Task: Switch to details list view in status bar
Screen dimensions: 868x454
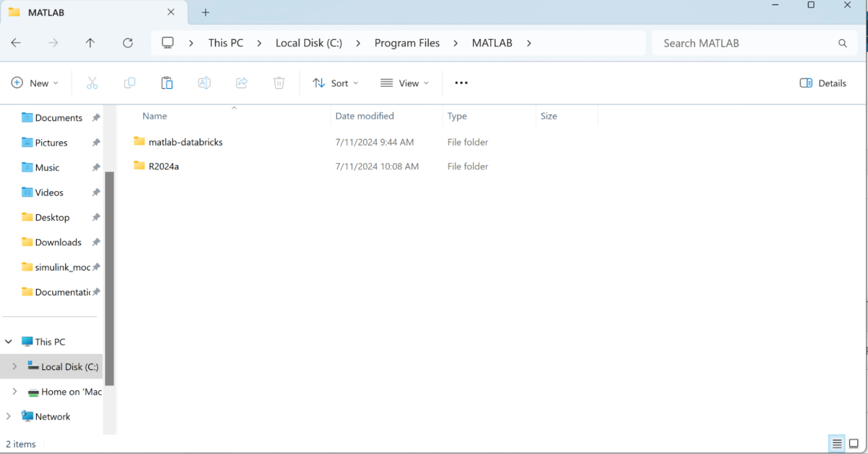Action: click(837, 444)
